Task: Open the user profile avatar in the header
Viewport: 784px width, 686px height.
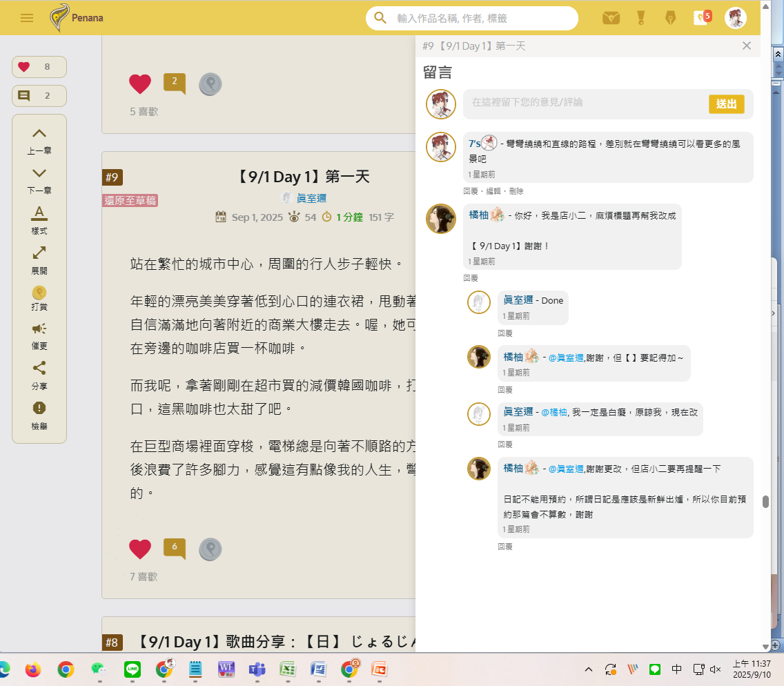Action: pos(736,18)
